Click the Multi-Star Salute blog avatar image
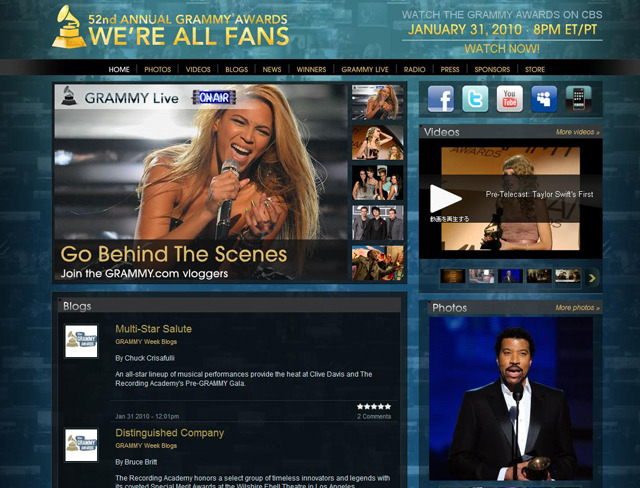 pyautogui.click(x=81, y=341)
